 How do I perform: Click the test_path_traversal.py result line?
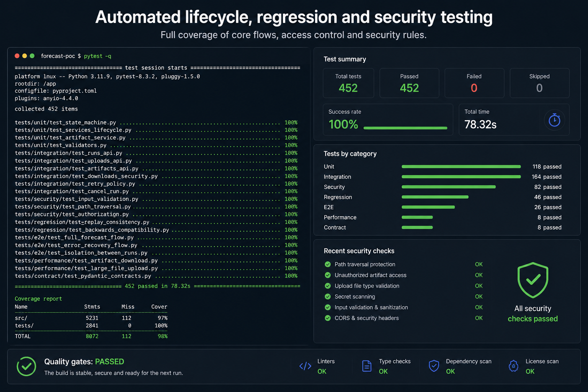click(x=156, y=207)
